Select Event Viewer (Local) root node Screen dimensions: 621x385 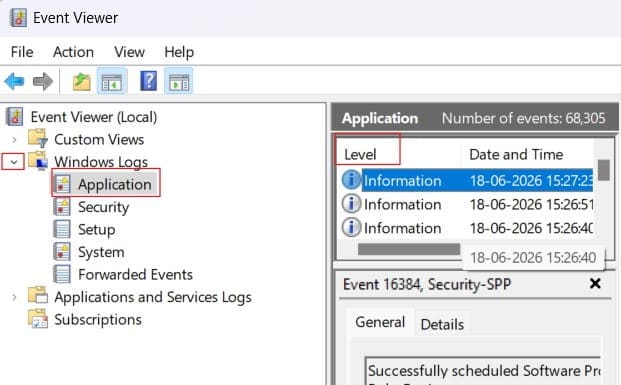[94, 117]
